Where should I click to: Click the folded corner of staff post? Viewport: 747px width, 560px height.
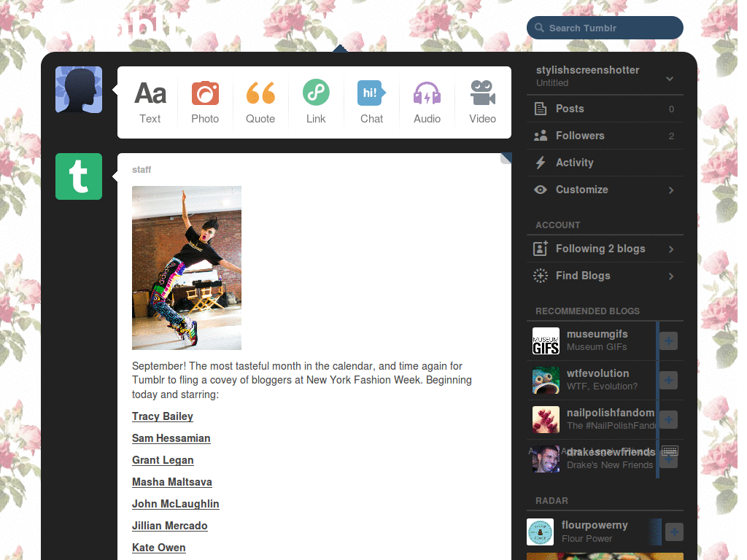coord(506,158)
